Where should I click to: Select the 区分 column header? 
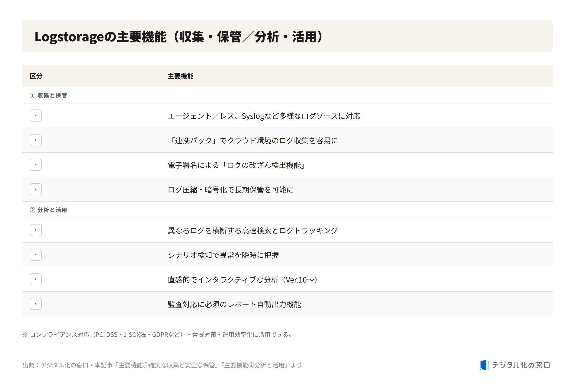click(x=36, y=76)
